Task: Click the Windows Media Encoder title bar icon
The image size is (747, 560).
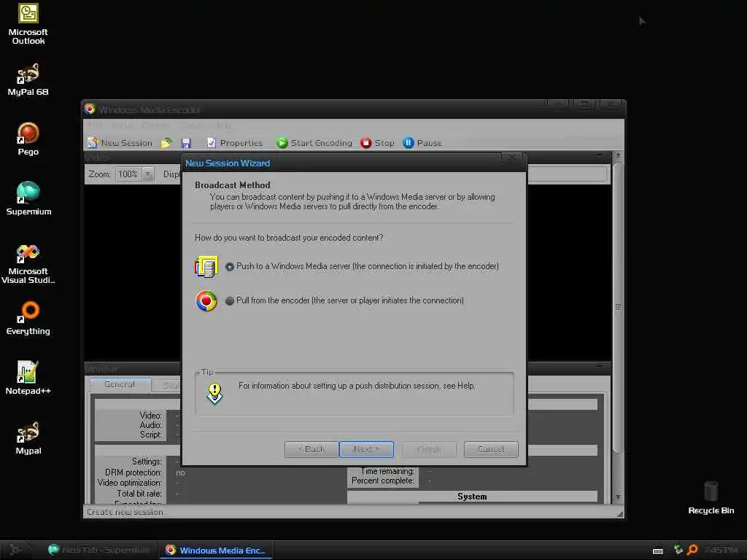Action: 90,109
